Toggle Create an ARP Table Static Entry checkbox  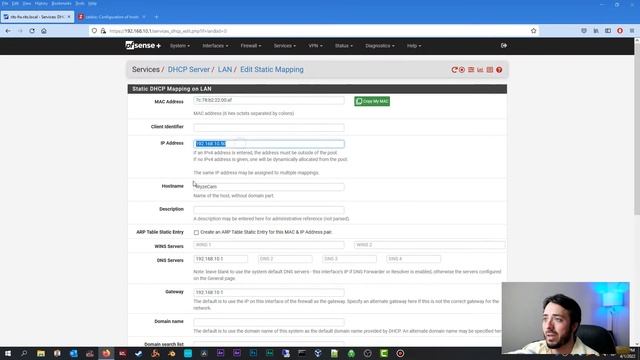tap(196, 233)
